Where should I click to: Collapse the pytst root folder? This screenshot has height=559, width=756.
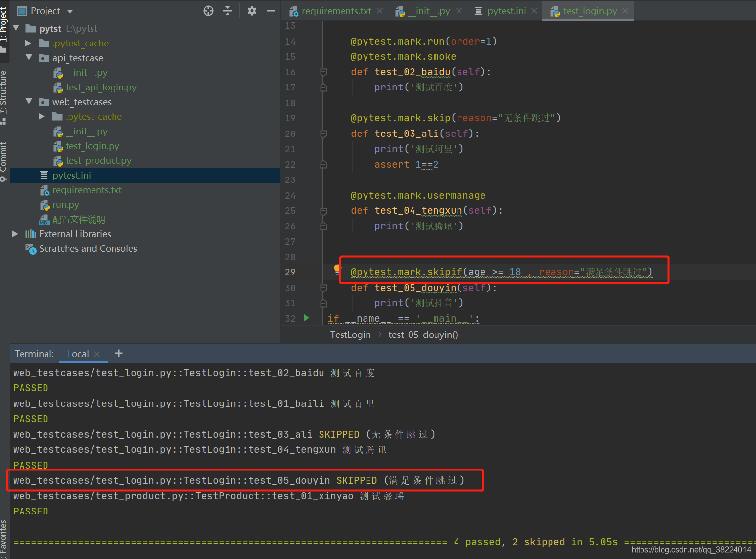[x=16, y=28]
